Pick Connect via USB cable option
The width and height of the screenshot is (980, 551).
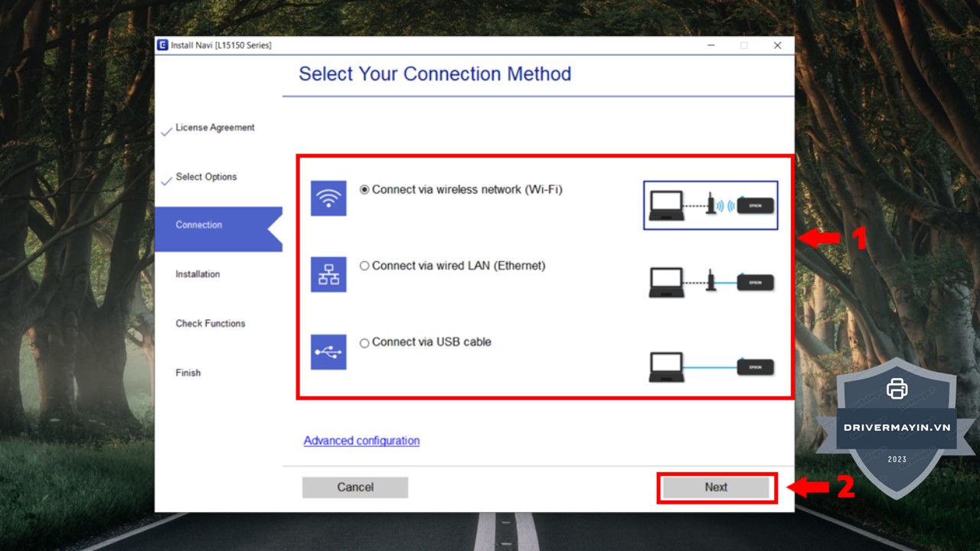pyautogui.click(x=364, y=343)
